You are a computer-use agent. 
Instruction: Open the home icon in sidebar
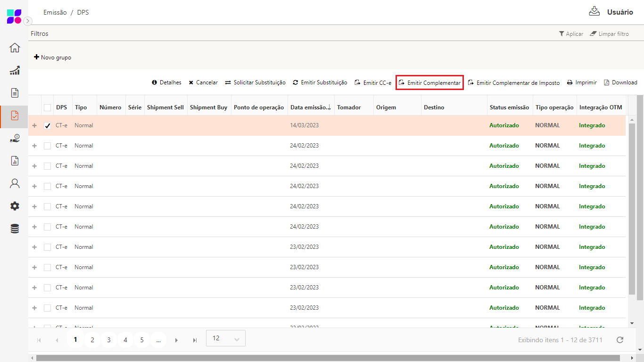coord(15,48)
